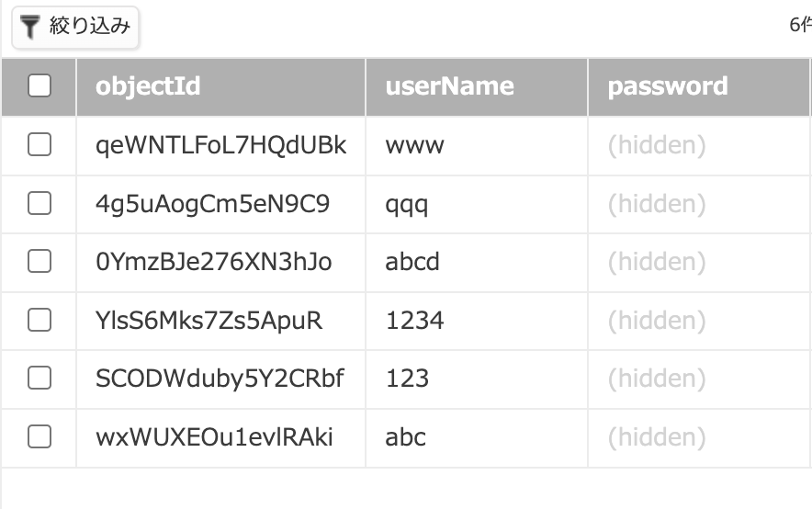Image resolution: width=812 pixels, height=509 pixels.
Task: Tick the checkbox for user abcd
Action: pyautogui.click(x=39, y=262)
